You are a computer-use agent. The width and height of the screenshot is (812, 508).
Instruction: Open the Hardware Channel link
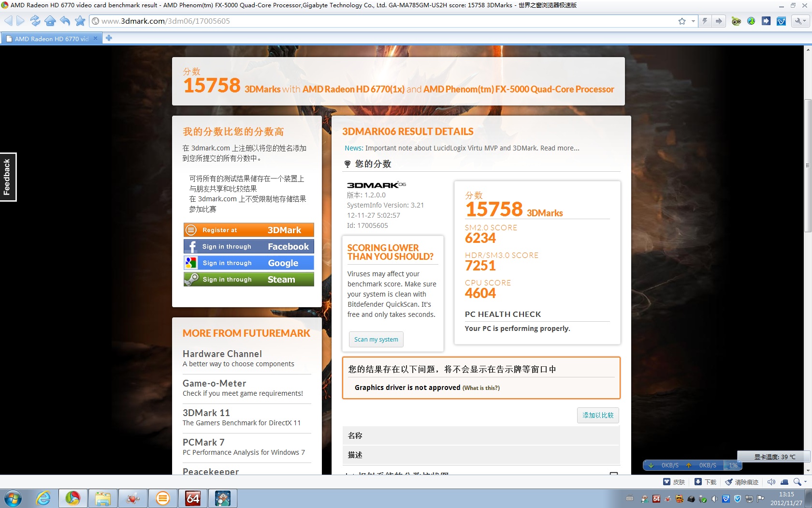[222, 354]
